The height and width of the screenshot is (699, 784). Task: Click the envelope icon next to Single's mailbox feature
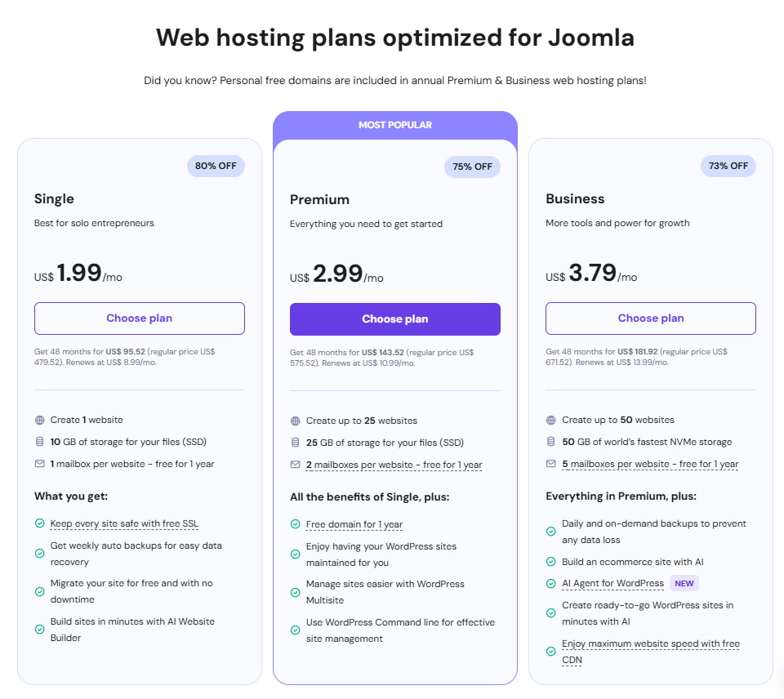(x=39, y=464)
